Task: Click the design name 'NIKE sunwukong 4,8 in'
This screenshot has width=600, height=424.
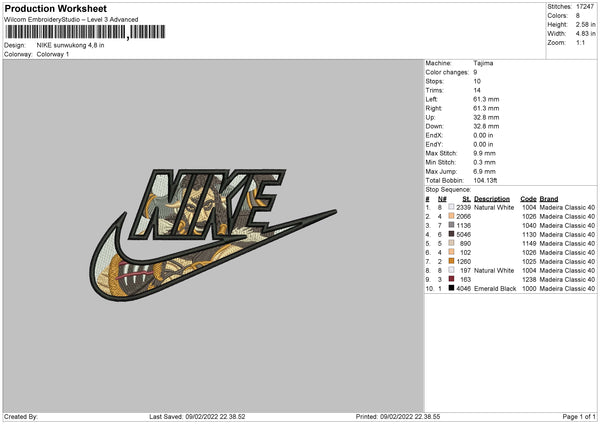Action: pyautogui.click(x=70, y=45)
